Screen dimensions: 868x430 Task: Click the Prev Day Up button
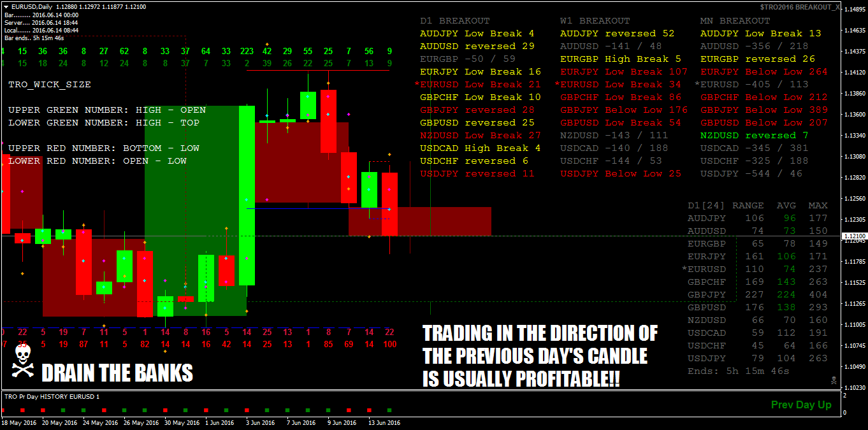click(x=800, y=404)
